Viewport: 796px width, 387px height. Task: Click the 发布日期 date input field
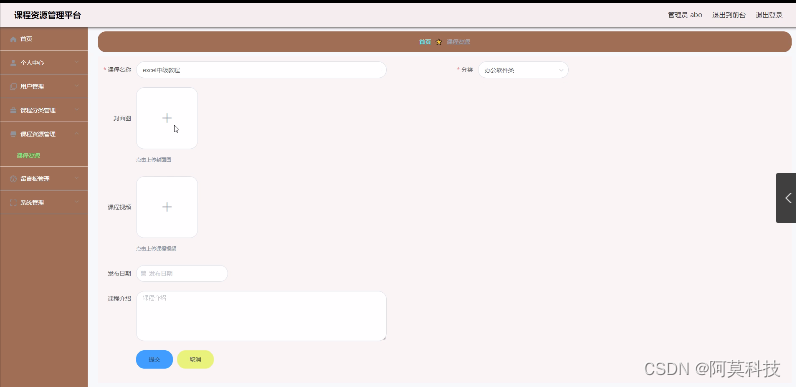(182, 274)
